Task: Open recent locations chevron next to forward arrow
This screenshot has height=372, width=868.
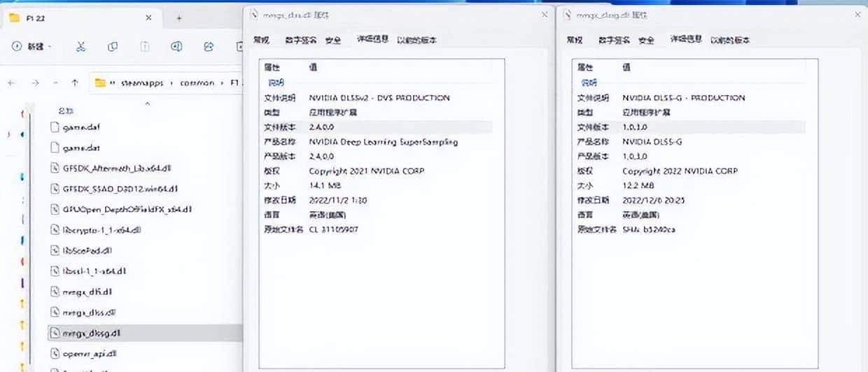Action: 55,83
